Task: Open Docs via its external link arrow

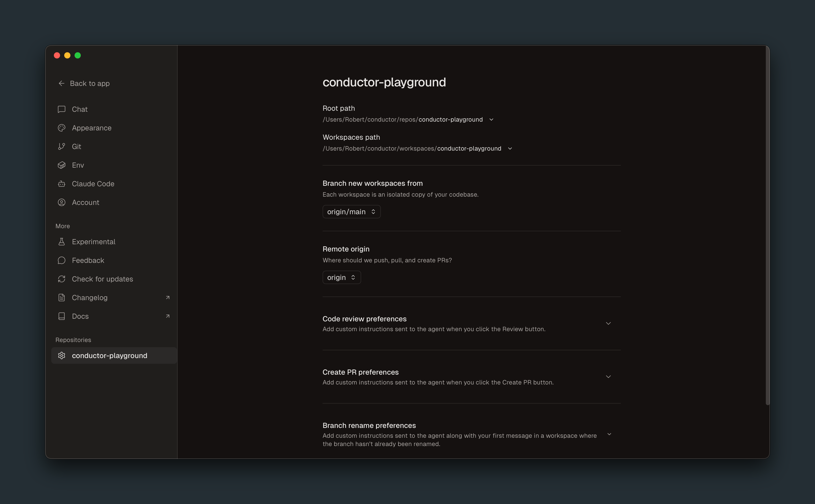Action: coord(168,316)
